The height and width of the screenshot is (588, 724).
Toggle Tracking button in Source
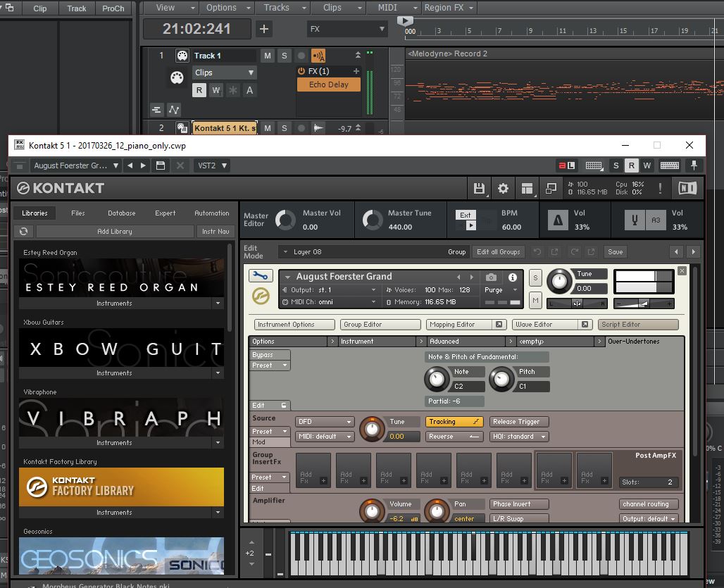pyautogui.click(x=454, y=422)
